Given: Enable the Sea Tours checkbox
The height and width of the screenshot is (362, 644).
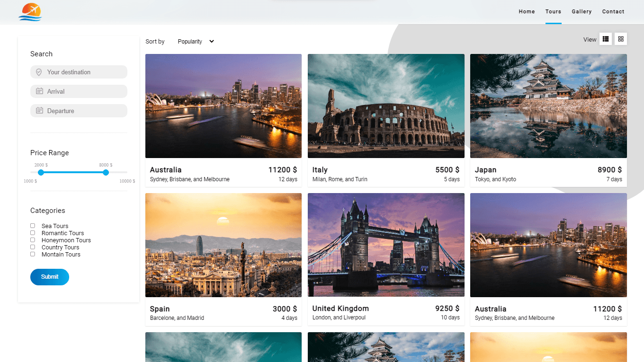Looking at the screenshot, I should pos(33,226).
